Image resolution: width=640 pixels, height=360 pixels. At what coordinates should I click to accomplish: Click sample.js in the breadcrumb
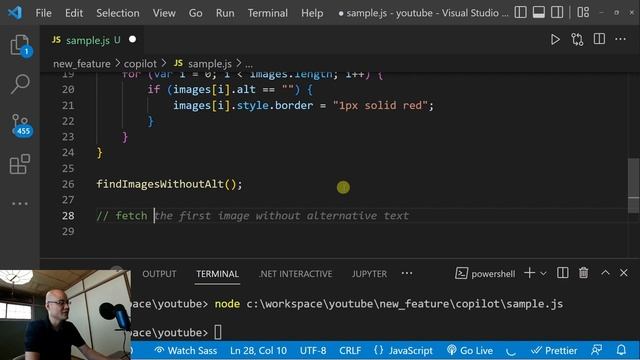(203, 64)
